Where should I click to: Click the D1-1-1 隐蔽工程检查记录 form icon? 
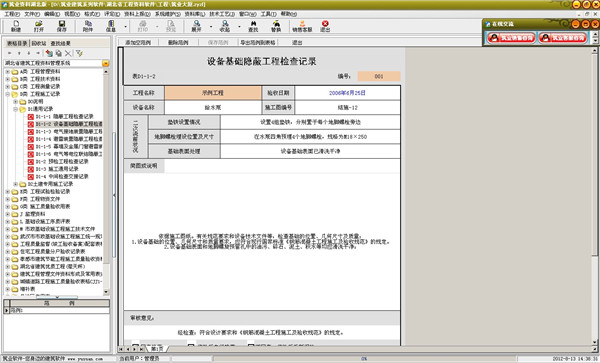tap(31, 117)
